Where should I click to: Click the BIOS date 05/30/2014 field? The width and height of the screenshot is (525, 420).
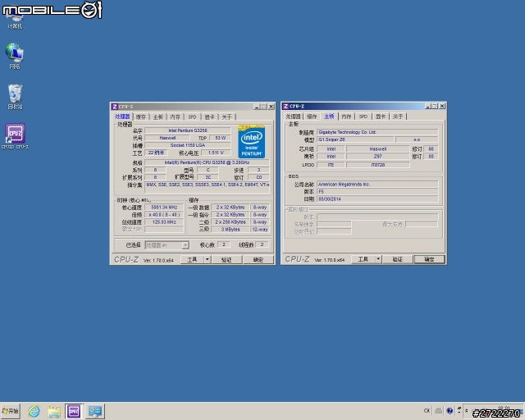[x=377, y=199]
